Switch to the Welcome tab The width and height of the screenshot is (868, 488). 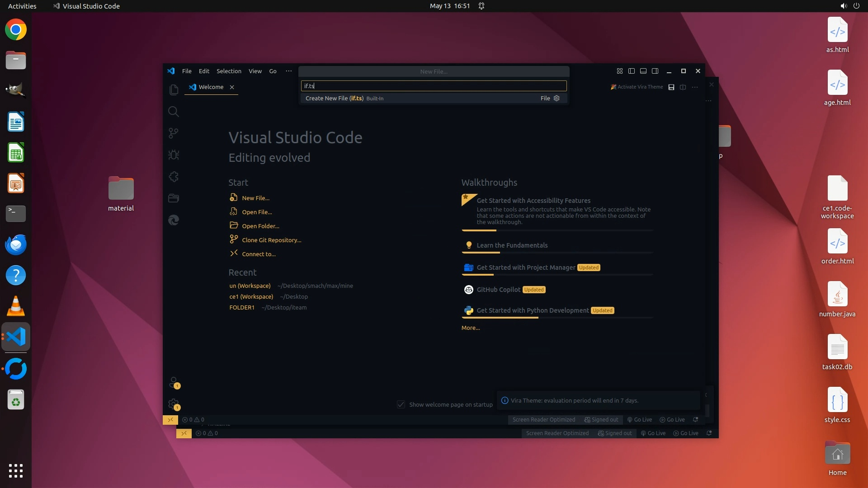coord(211,87)
